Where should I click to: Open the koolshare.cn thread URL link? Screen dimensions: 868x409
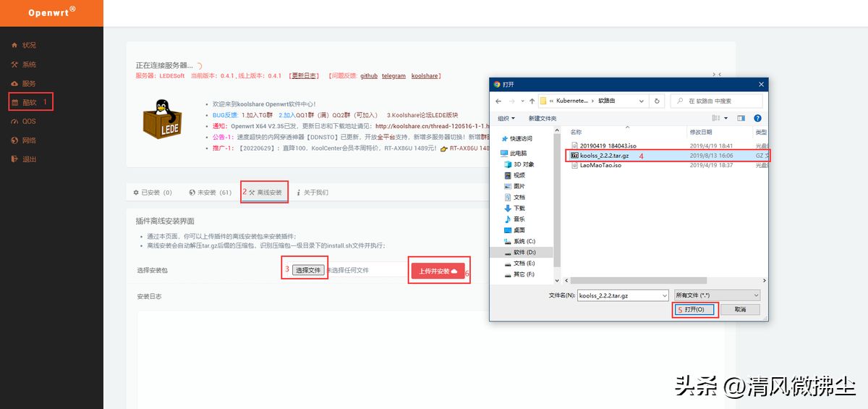[x=433, y=125]
